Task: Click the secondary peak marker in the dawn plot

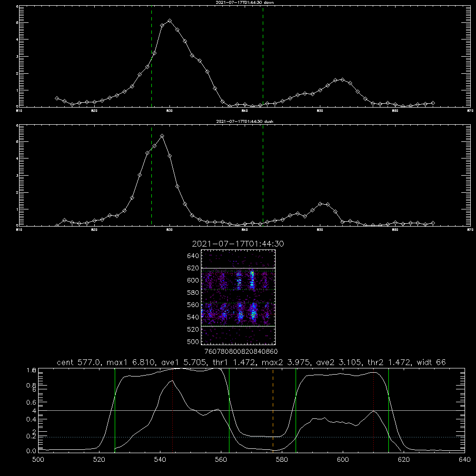Action: pos(342,79)
